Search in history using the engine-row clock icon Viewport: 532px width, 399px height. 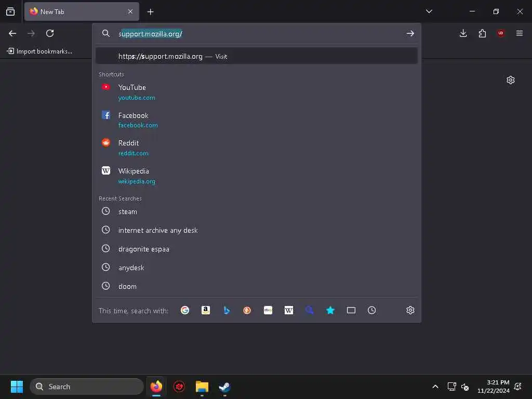[372, 310]
